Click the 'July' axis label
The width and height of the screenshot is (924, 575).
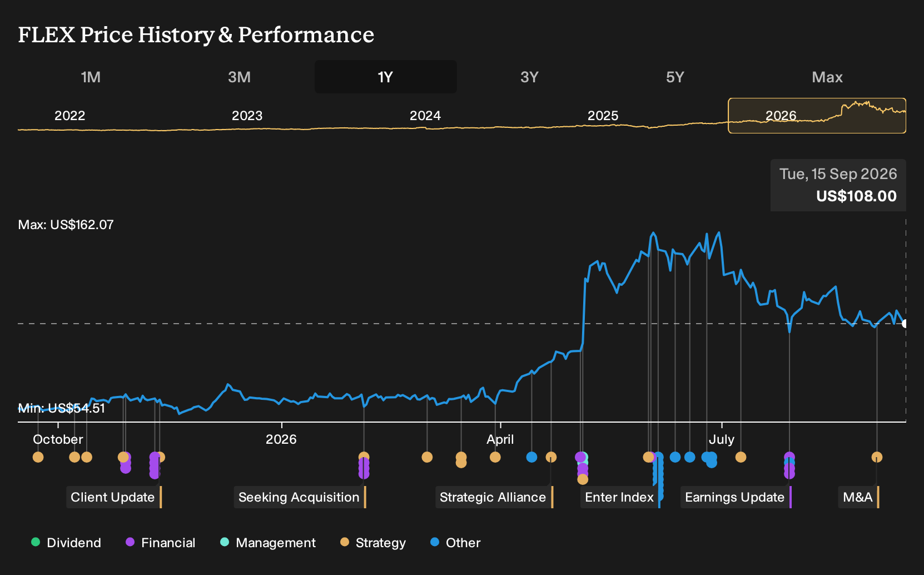click(721, 439)
